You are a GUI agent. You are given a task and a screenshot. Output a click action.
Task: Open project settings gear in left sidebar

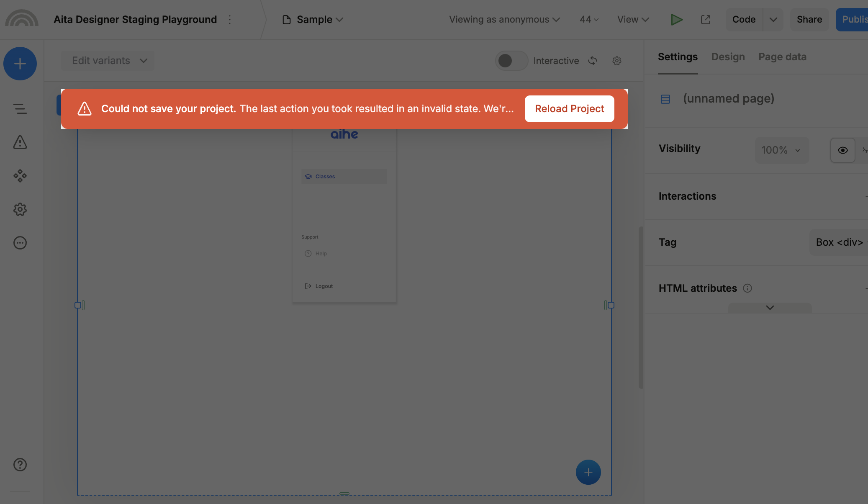click(20, 209)
